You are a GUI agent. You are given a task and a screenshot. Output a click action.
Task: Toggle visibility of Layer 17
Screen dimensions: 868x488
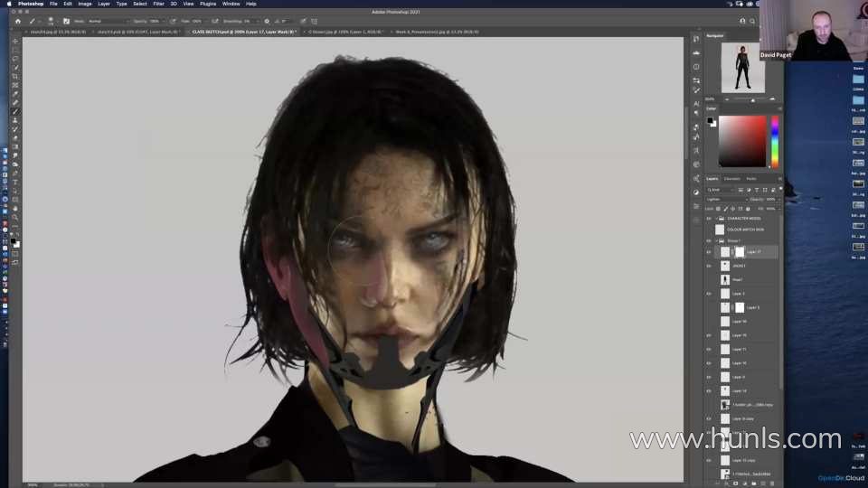point(709,252)
